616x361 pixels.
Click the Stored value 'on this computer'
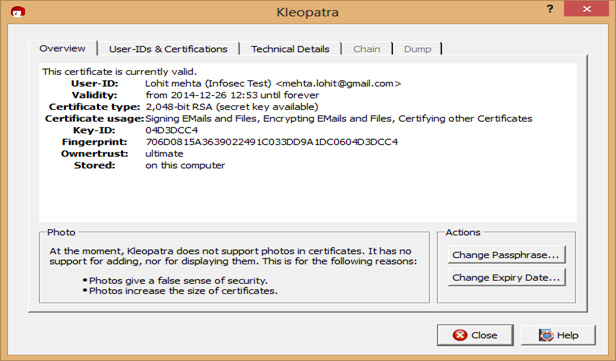185,165
